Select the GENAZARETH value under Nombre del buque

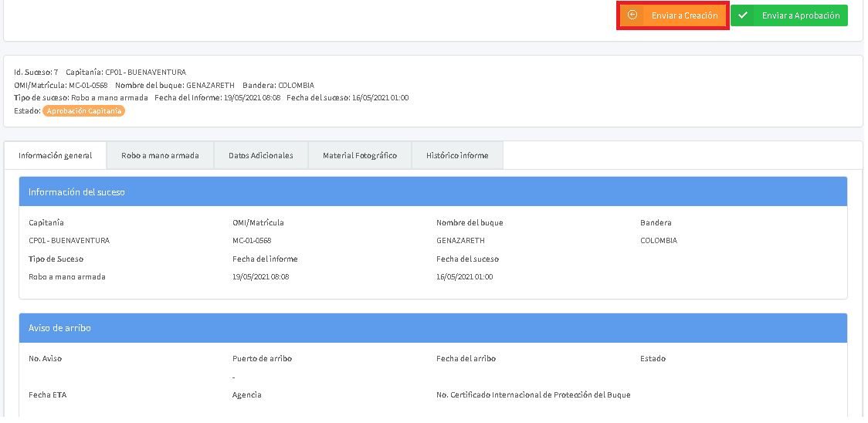460,241
